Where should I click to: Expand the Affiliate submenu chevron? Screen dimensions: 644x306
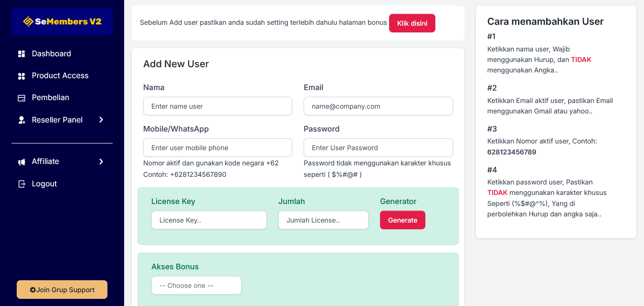[x=101, y=162]
